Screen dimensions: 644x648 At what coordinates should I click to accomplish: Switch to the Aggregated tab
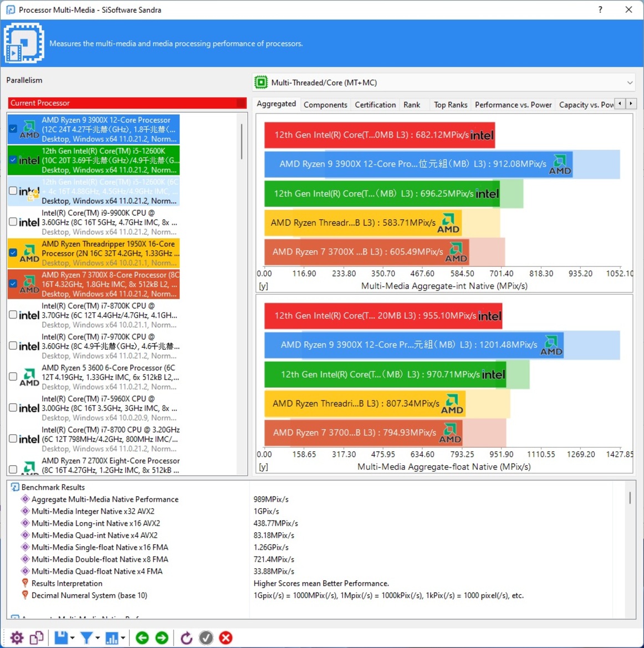click(x=277, y=104)
